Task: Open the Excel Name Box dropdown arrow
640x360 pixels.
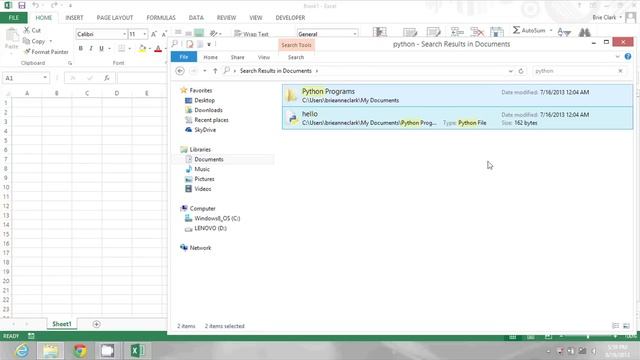Action: click(44, 78)
